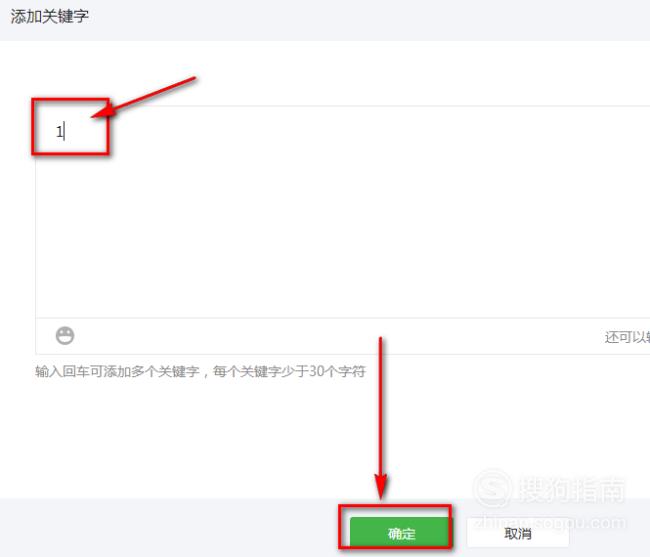Select the 添加关键字 dialog title
This screenshot has height=557, width=650.
[49, 17]
